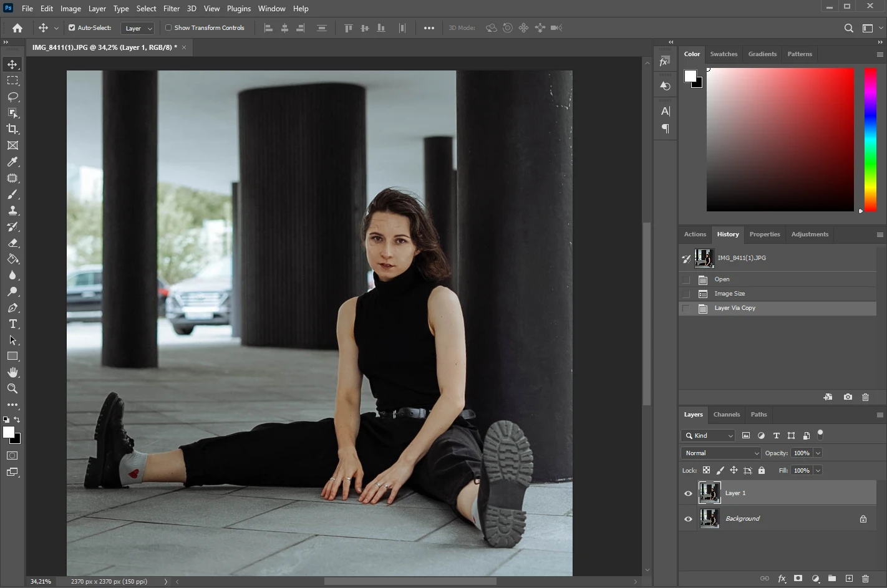
Task: Open the workspace switcher dropdown
Action: click(x=871, y=28)
